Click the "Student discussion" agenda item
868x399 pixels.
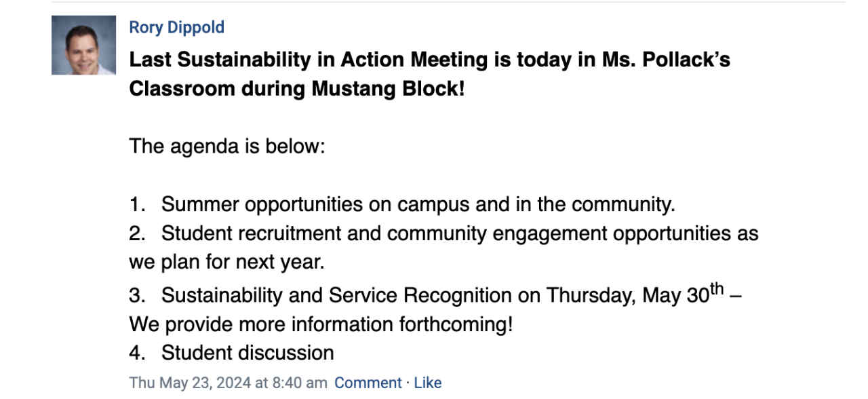click(x=248, y=353)
